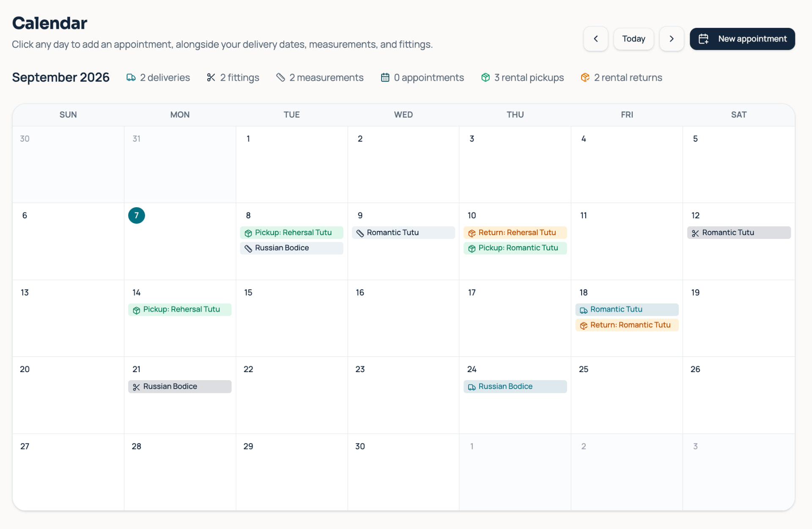Open Return: Rehersal Tutu event on the 10th

(515, 233)
